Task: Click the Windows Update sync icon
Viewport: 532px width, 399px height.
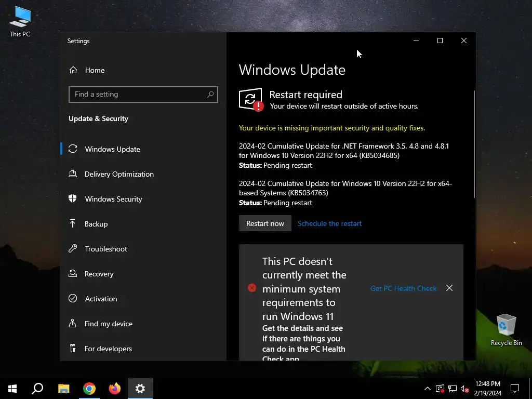Action: 73,149
